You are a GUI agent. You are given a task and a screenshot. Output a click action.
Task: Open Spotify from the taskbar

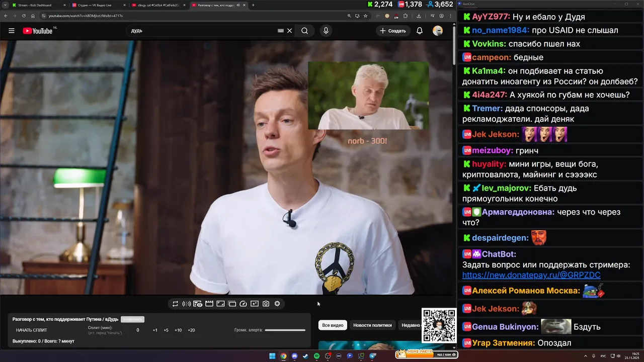(316, 356)
